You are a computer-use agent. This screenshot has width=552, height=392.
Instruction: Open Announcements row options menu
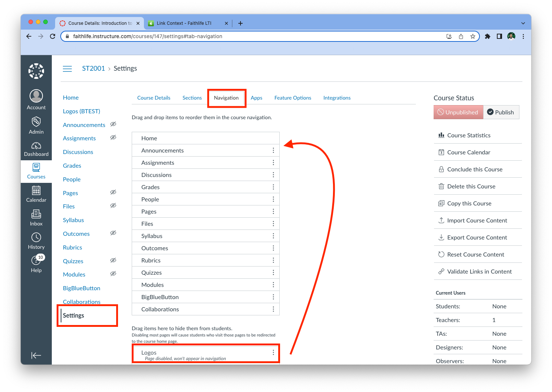(273, 150)
